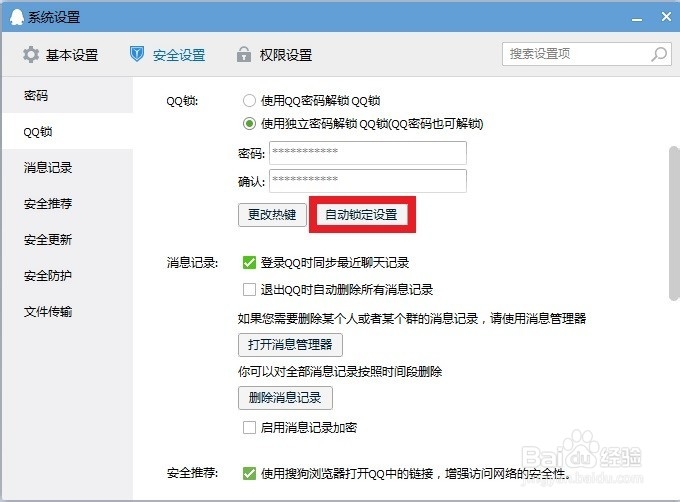Viewport: 680px width, 502px height.
Task: Select 消息记录 in the sidebar
Action: pyautogui.click(x=68, y=167)
